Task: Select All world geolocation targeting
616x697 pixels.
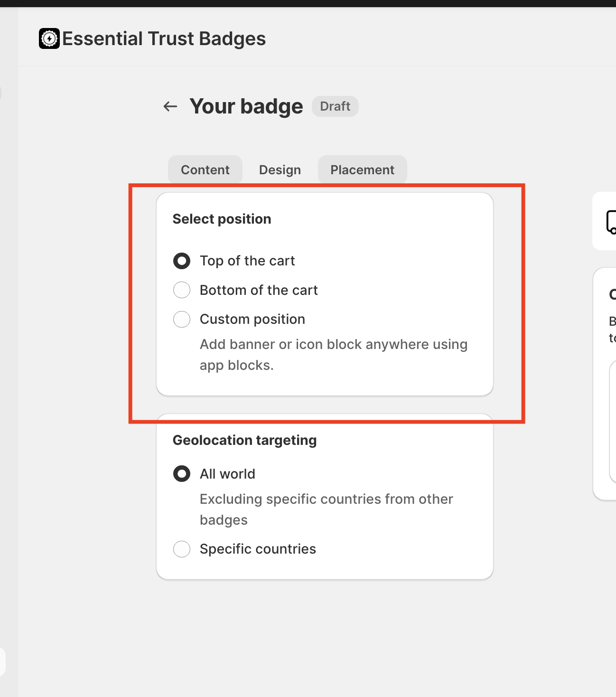Action: pos(182,474)
